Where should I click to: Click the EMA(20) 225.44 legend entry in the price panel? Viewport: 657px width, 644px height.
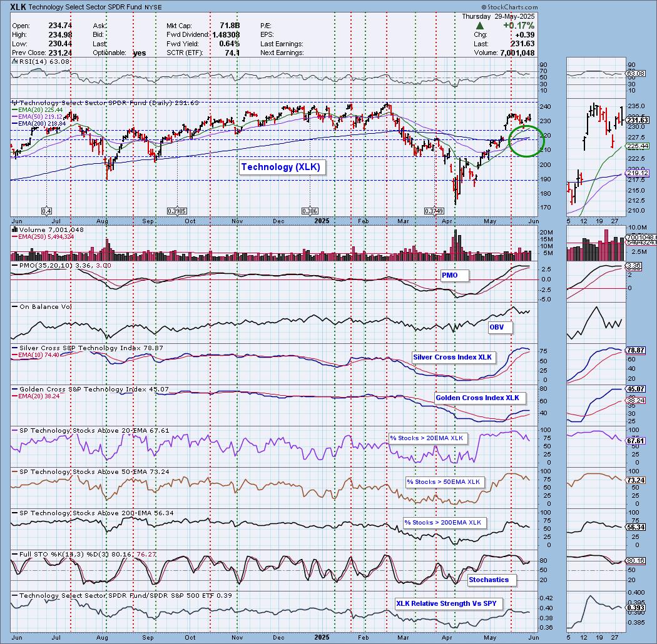(38, 110)
